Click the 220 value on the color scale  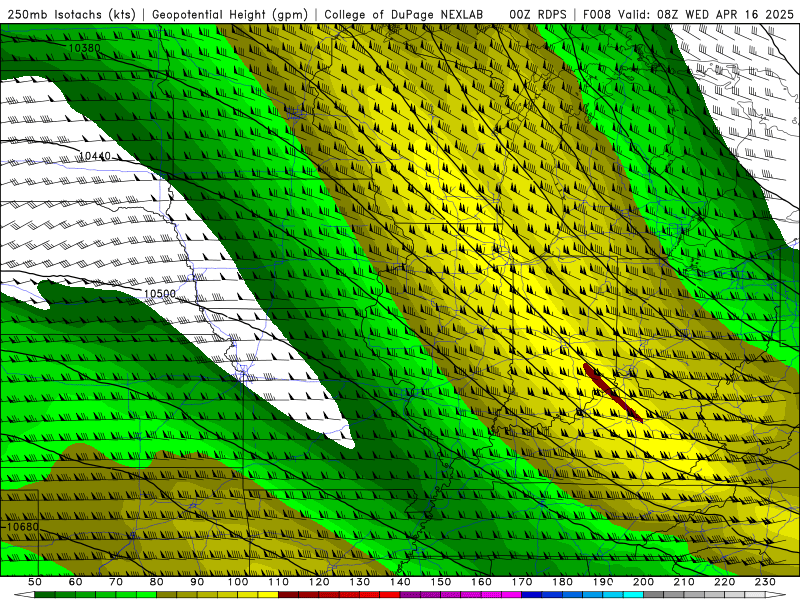coord(725,582)
